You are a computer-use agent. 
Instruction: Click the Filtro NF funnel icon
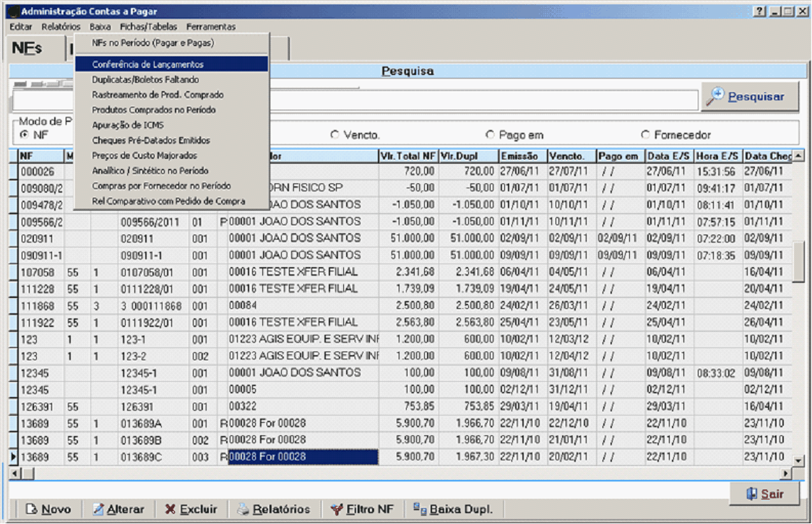[336, 510]
